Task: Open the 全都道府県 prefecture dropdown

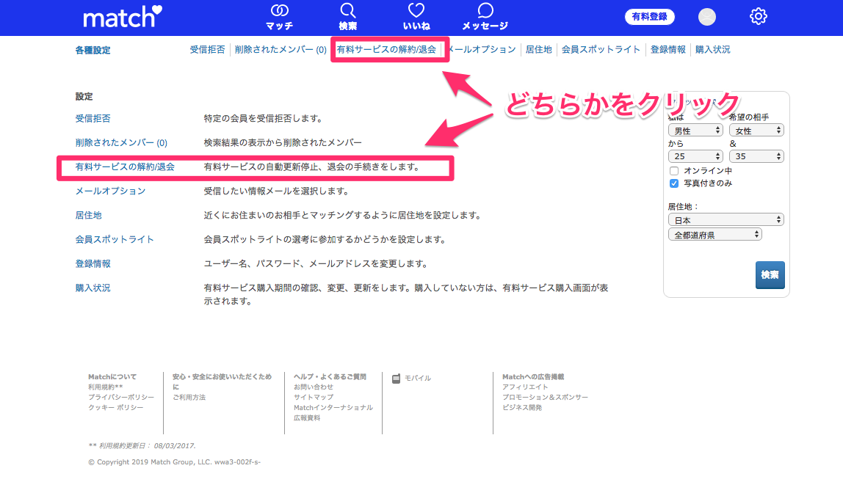Action: (714, 235)
